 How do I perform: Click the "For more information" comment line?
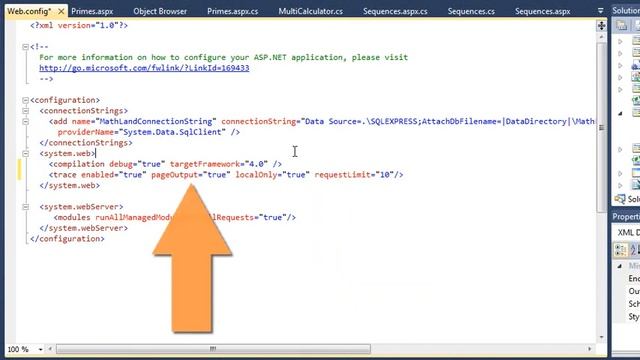point(223,57)
